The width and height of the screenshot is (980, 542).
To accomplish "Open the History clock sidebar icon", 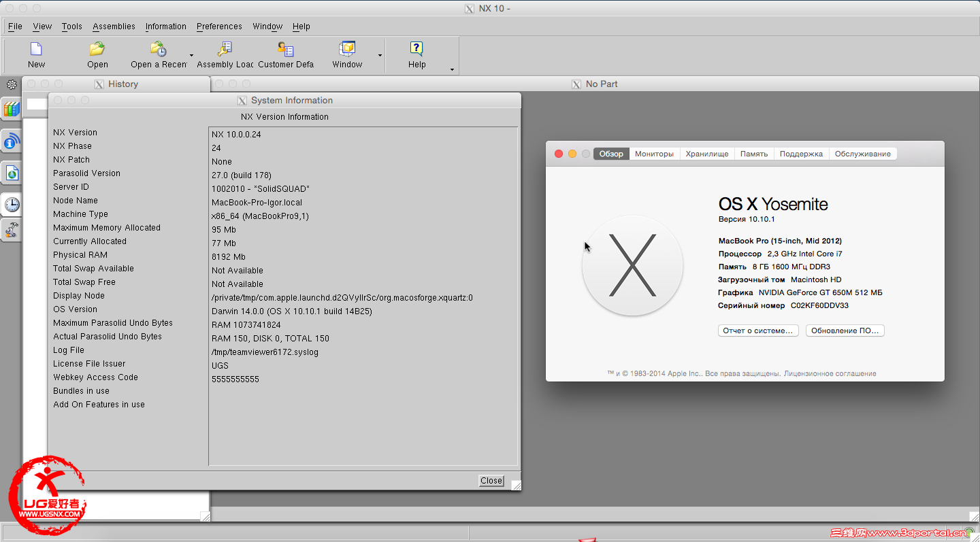I will point(12,204).
